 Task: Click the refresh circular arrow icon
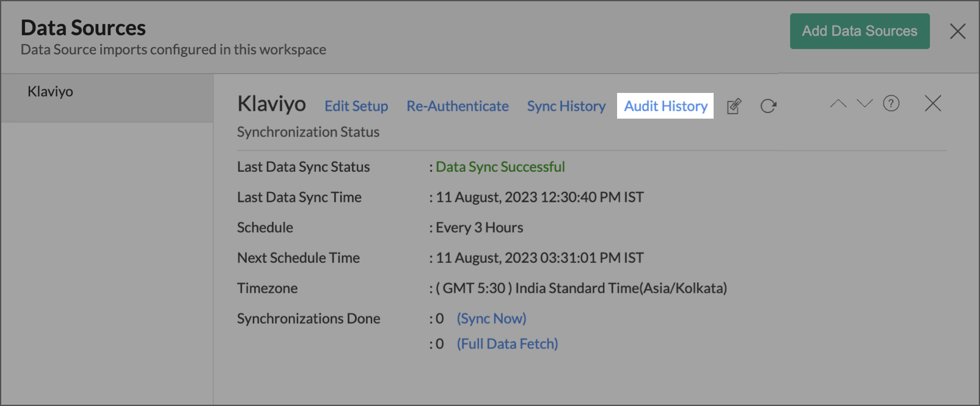click(768, 106)
